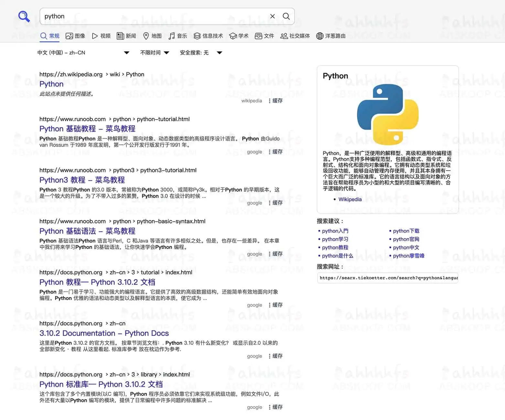The width and height of the screenshot is (505, 420).
Task: Expand the 中文 (中国) language dropdown
Action: point(83,53)
